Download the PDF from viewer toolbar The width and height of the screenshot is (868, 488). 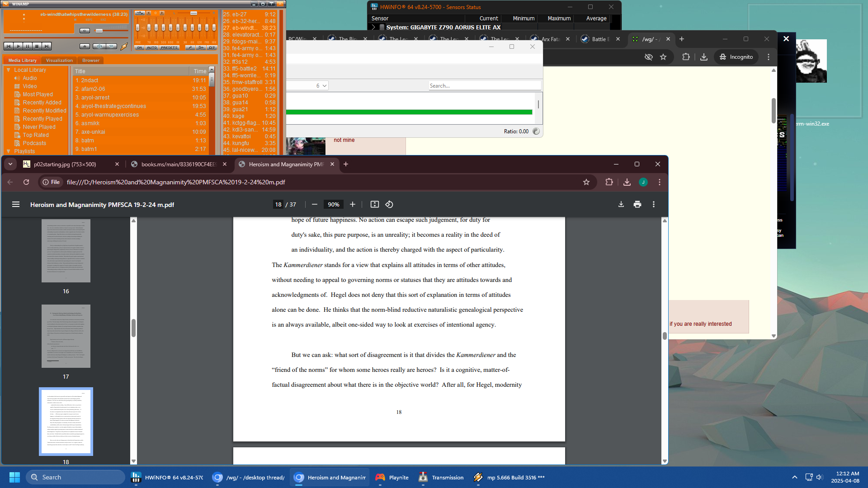[x=621, y=205]
